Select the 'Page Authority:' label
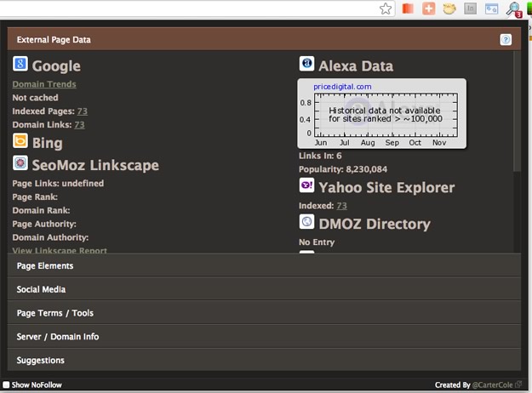Viewport: 532px width, 393px height. [x=44, y=224]
